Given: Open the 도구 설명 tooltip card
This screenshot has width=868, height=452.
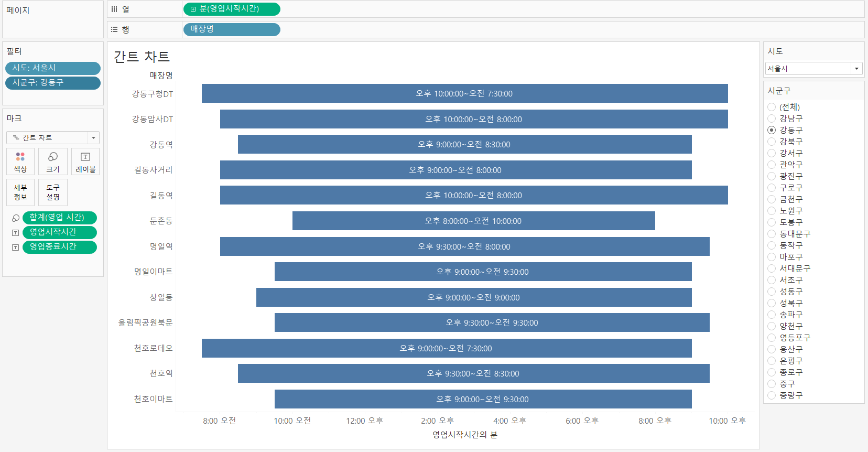Looking at the screenshot, I should tap(53, 192).
